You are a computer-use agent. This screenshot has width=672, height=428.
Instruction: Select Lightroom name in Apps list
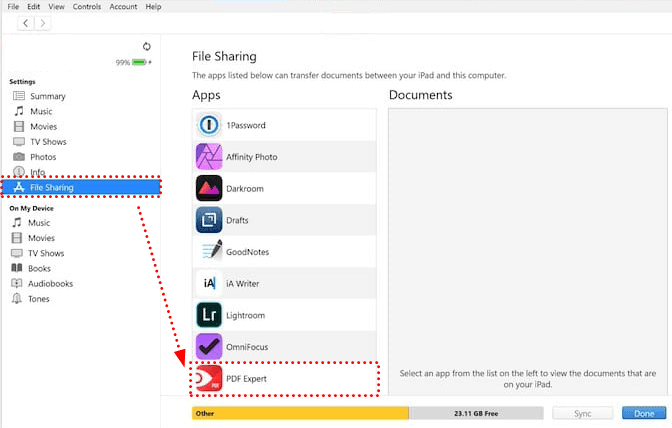pyautogui.click(x=245, y=316)
